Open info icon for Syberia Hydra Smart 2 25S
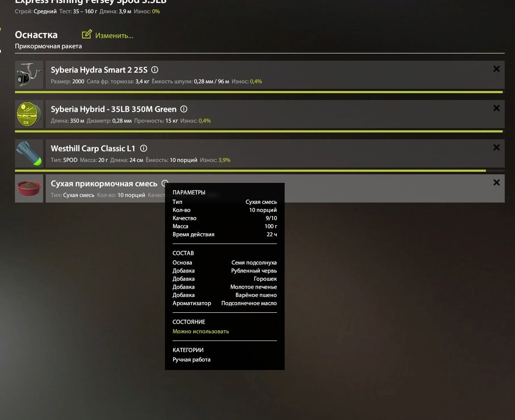The image size is (515, 420). (155, 69)
